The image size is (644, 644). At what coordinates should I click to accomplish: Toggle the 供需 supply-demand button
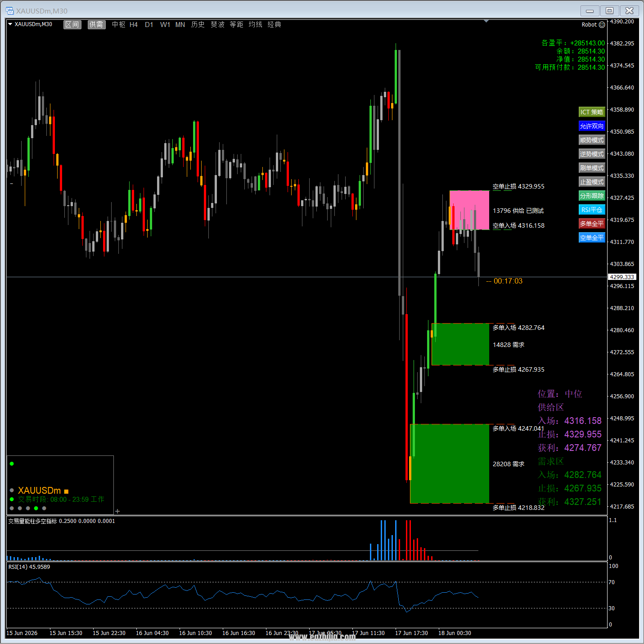click(96, 25)
